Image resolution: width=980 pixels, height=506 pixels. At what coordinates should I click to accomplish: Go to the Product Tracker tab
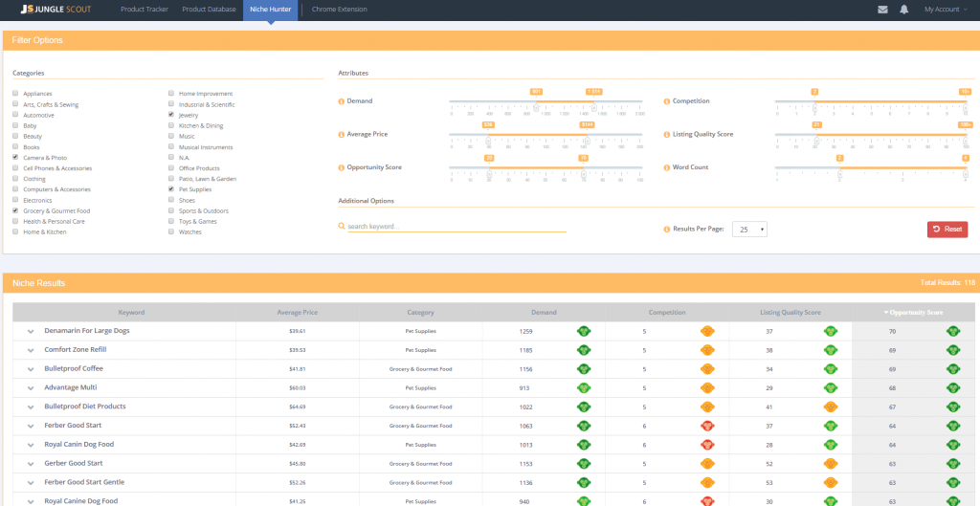(x=145, y=10)
